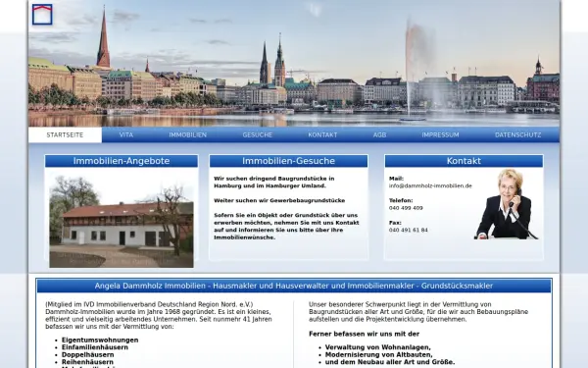
Task: Click 'und dem Neubau aller Art' item
Action: pos(390,362)
